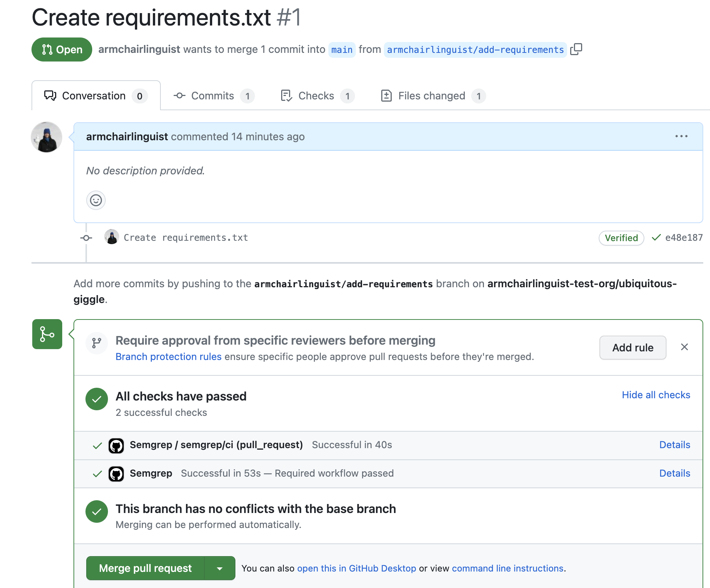Image resolution: width=710 pixels, height=588 pixels.
Task: Select the green merge branch icon
Action: point(46,334)
